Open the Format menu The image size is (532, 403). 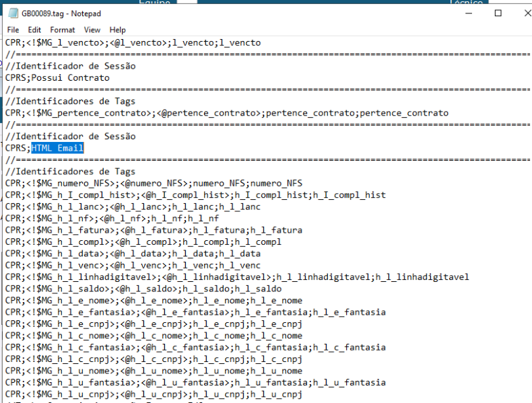[x=63, y=30]
